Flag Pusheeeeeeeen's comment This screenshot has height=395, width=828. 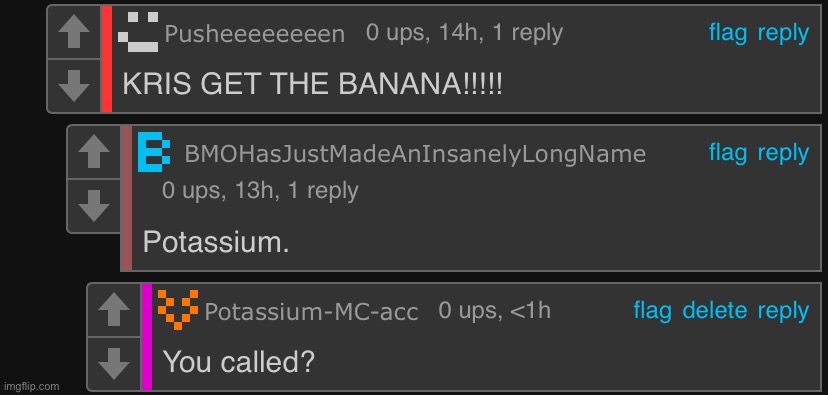tap(728, 33)
